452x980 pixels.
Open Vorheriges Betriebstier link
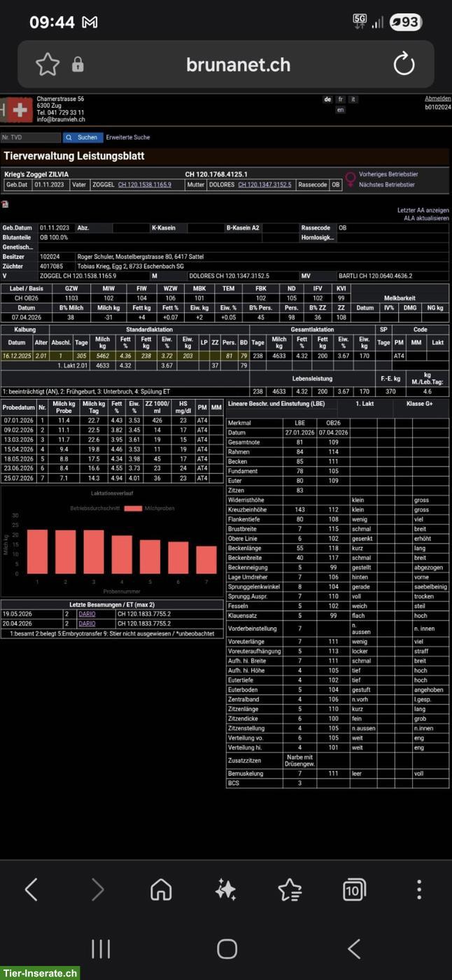(387, 174)
